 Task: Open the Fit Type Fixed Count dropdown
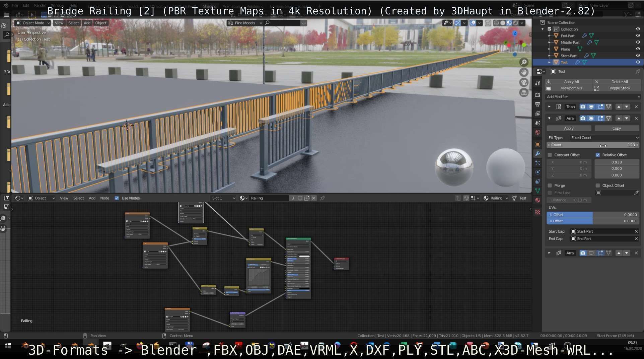tap(604, 138)
